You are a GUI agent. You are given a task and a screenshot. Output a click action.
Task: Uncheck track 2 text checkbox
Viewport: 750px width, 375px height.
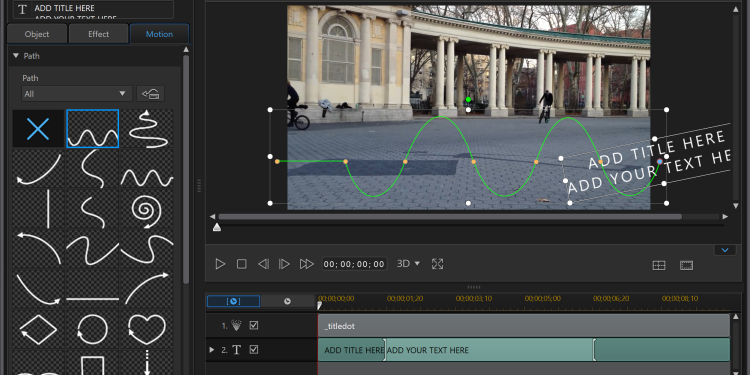[254, 350]
